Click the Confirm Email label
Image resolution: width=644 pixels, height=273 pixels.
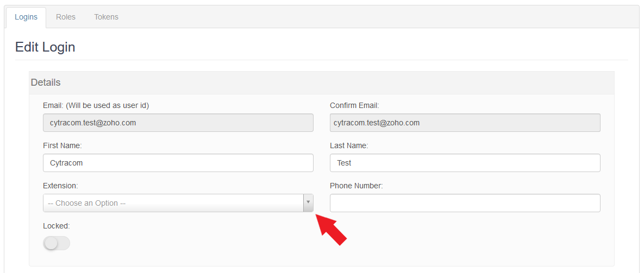pos(354,105)
